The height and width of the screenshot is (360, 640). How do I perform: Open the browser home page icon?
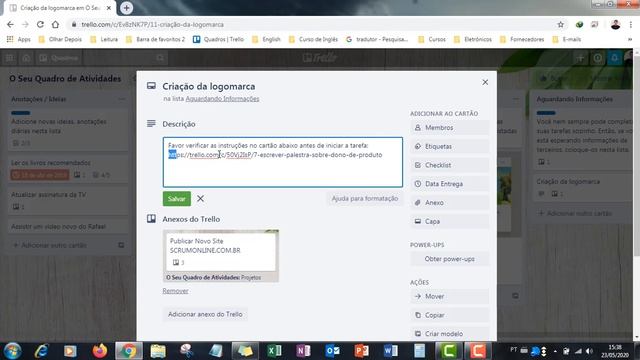[55, 24]
